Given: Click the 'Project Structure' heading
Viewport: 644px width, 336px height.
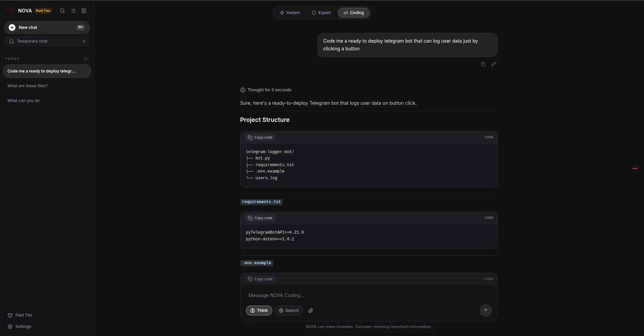Looking at the screenshot, I should click(265, 120).
